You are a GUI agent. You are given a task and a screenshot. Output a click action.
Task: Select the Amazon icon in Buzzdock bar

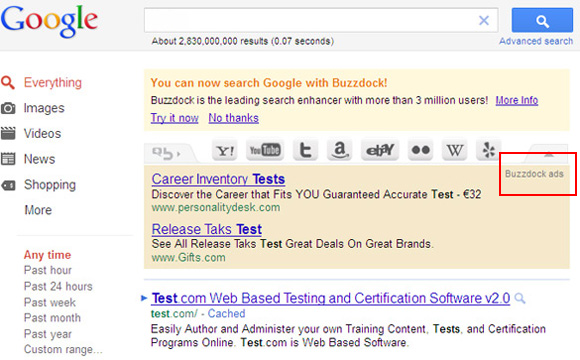pyautogui.click(x=340, y=150)
